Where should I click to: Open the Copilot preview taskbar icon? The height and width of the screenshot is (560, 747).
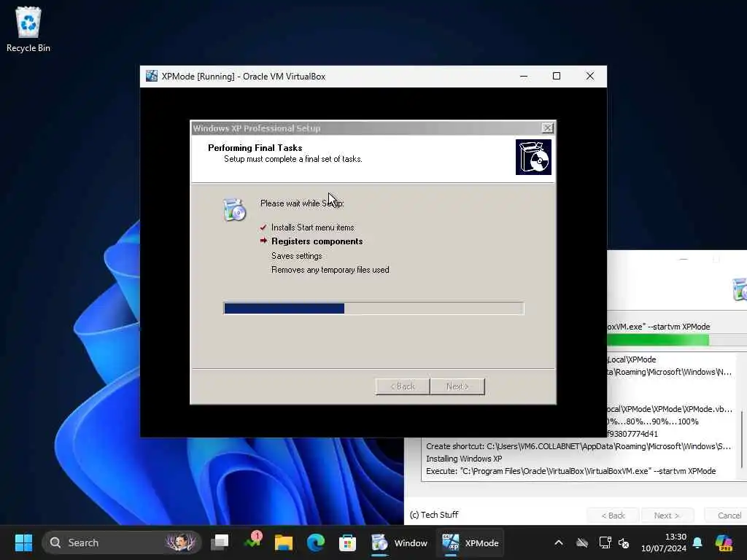(724, 542)
